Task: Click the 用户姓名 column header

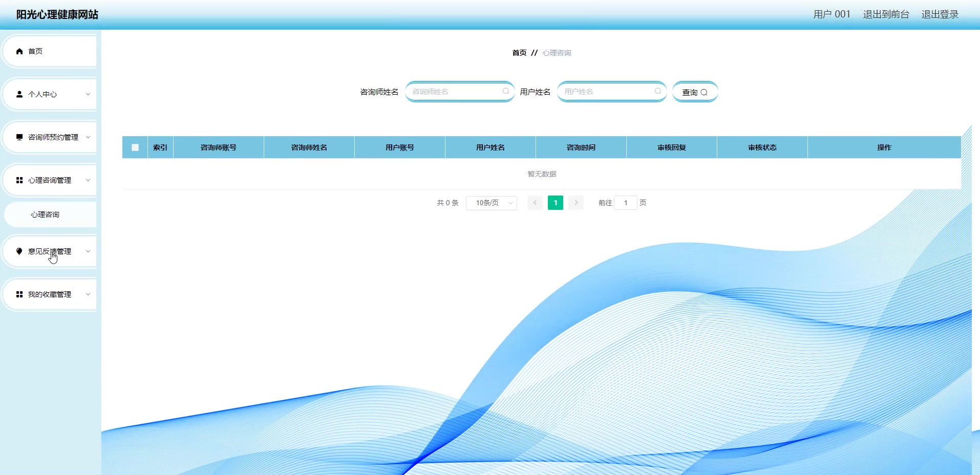Action: 491,147
